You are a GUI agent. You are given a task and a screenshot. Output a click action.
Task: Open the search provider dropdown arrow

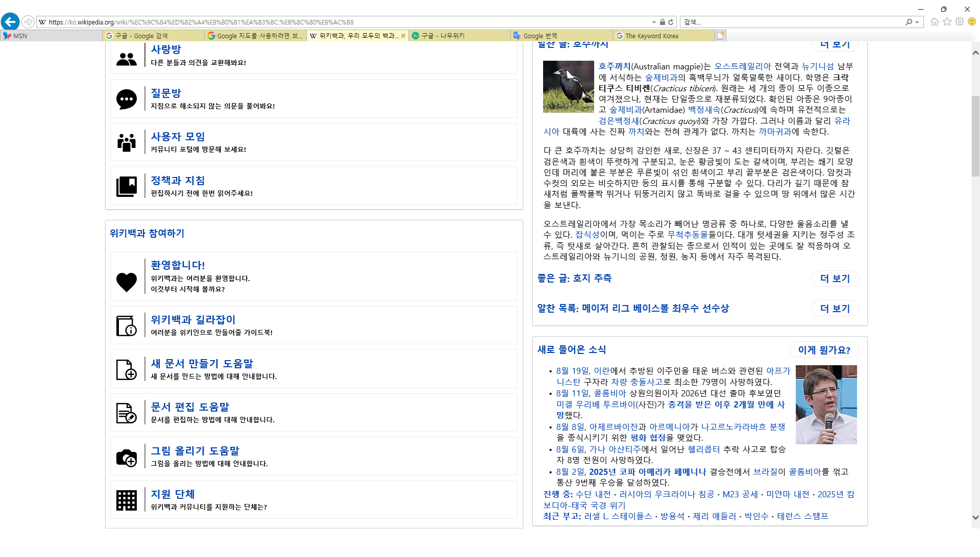pyautogui.click(x=917, y=22)
